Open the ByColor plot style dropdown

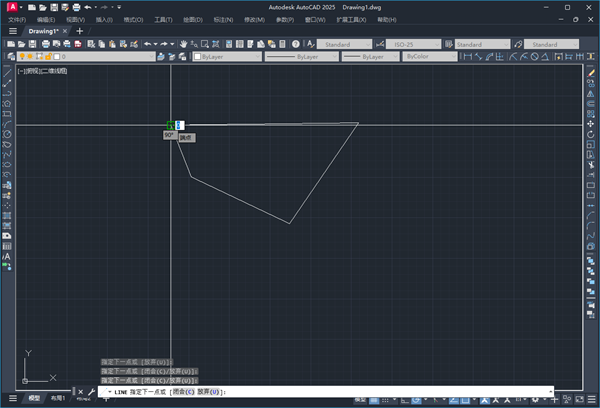point(430,57)
